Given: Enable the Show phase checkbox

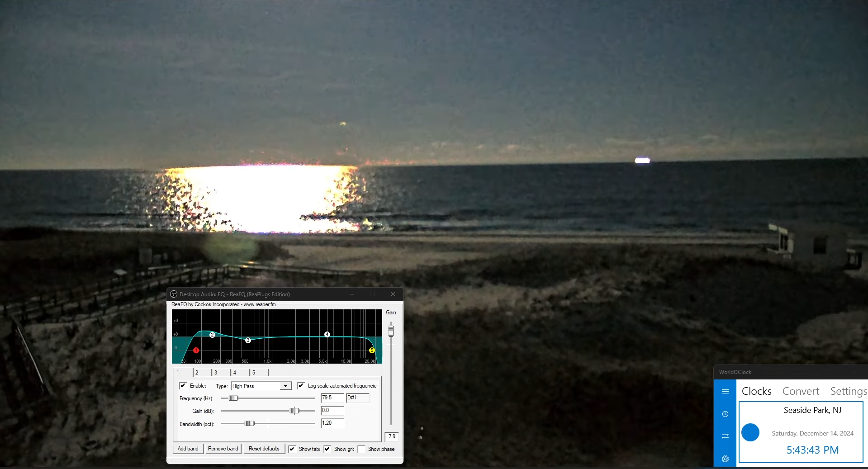Looking at the screenshot, I should point(361,449).
